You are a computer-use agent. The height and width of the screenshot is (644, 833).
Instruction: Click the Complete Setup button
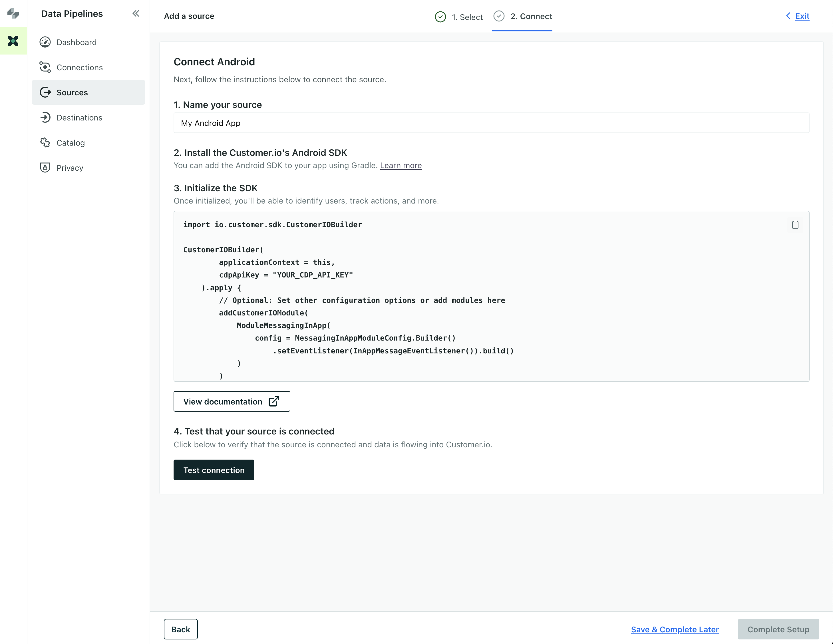pos(778,629)
